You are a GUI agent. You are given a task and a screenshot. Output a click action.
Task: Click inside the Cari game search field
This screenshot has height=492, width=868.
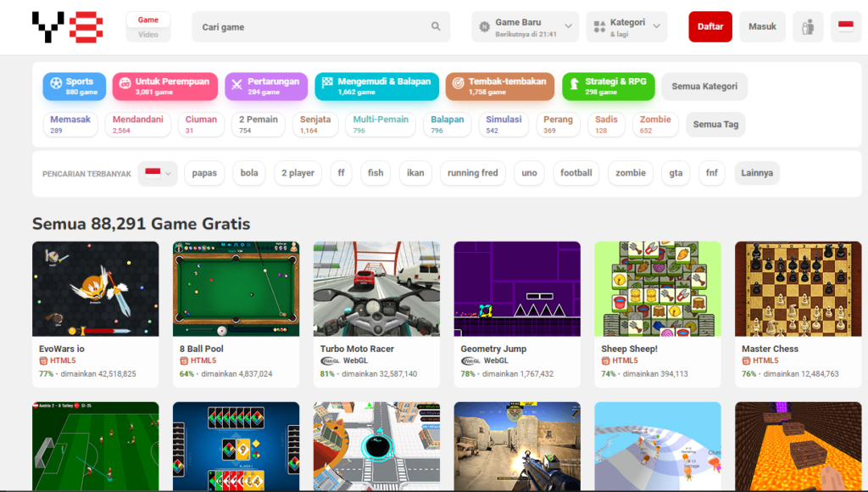coord(314,26)
